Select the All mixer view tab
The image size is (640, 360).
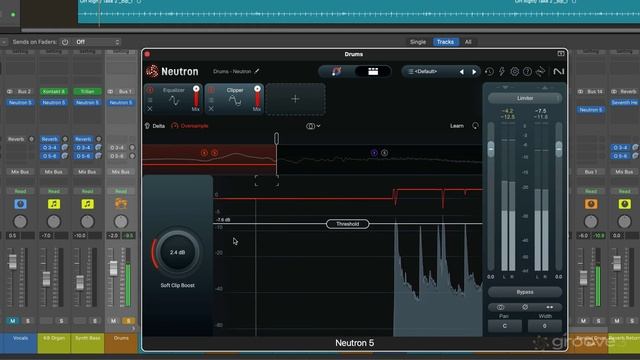coord(468,42)
